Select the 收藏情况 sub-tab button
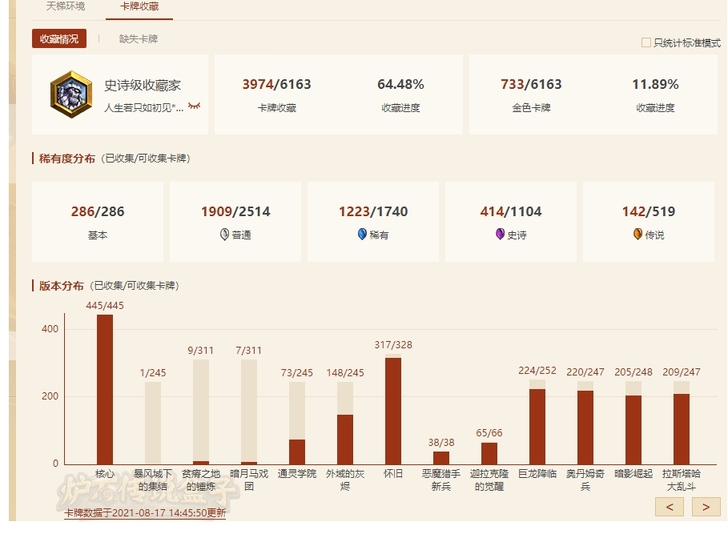Viewport: 728px width, 546px height. click(x=59, y=39)
